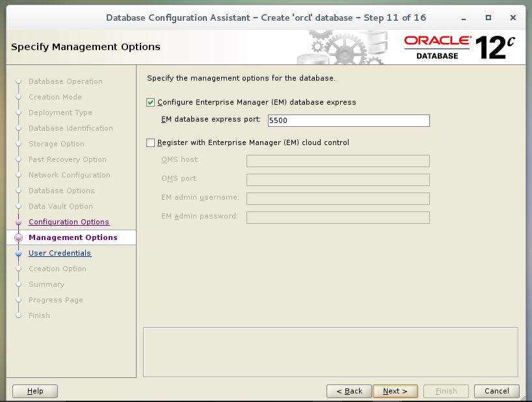The height and width of the screenshot is (402, 532).
Task: Proceed with the Next button
Action: click(x=395, y=391)
